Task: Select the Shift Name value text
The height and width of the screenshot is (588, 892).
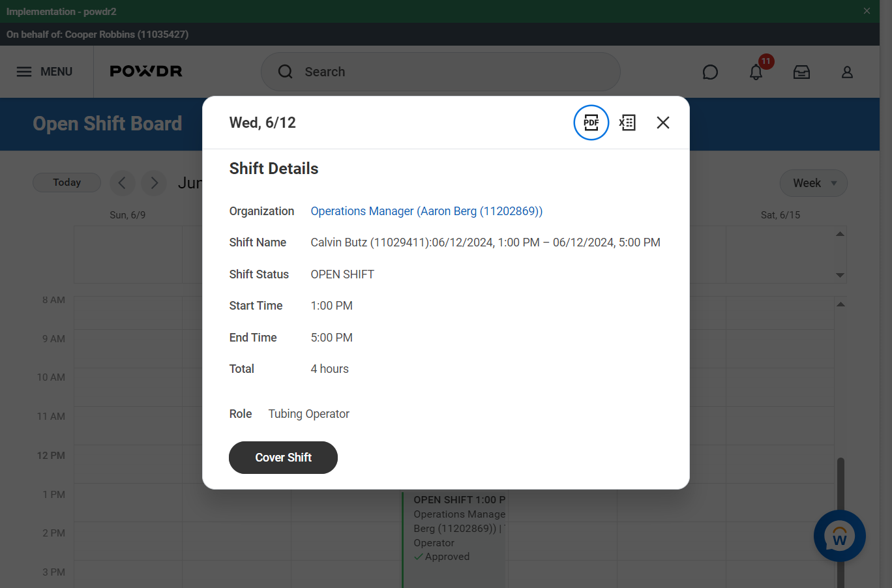Action: (485, 243)
